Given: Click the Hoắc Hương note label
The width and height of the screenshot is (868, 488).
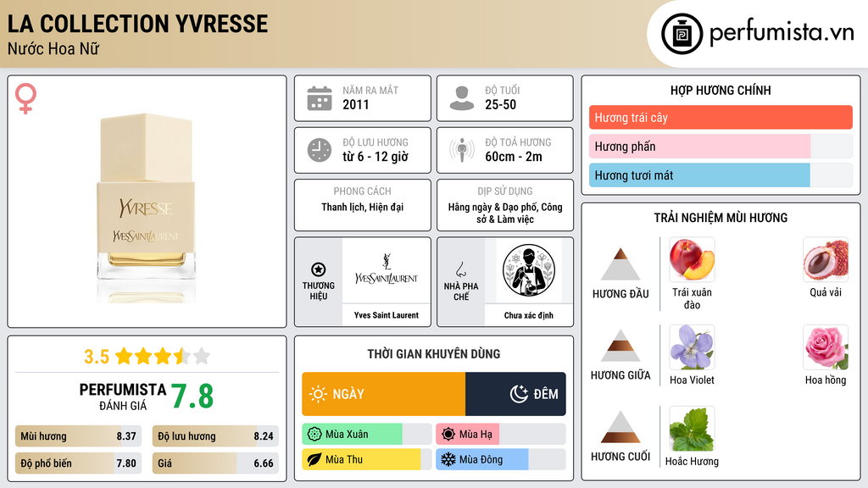Looking at the screenshot, I should click(692, 462).
